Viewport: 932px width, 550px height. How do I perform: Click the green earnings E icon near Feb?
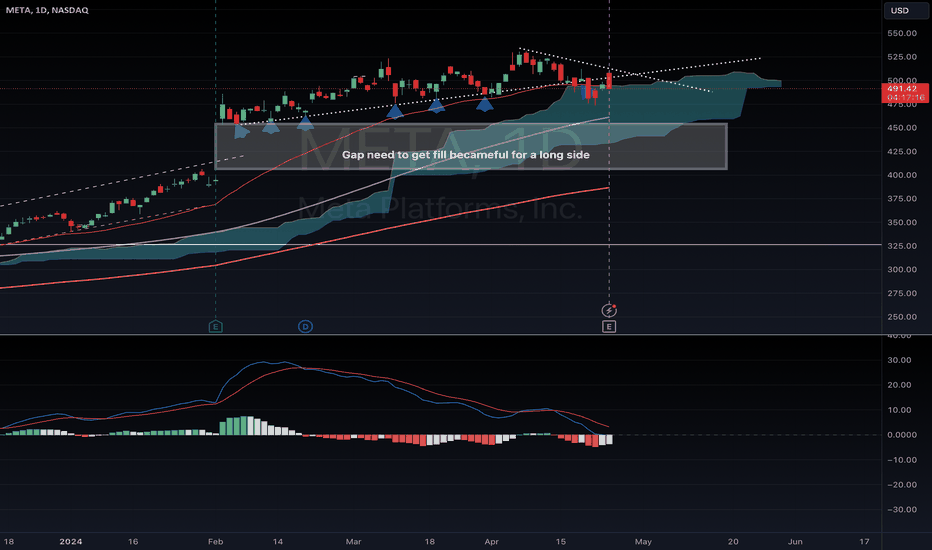coord(216,326)
